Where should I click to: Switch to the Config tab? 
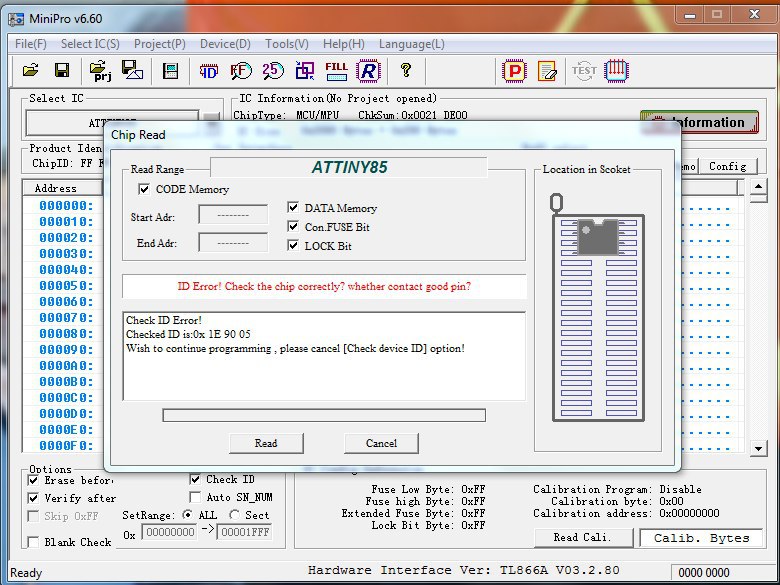[x=728, y=166]
